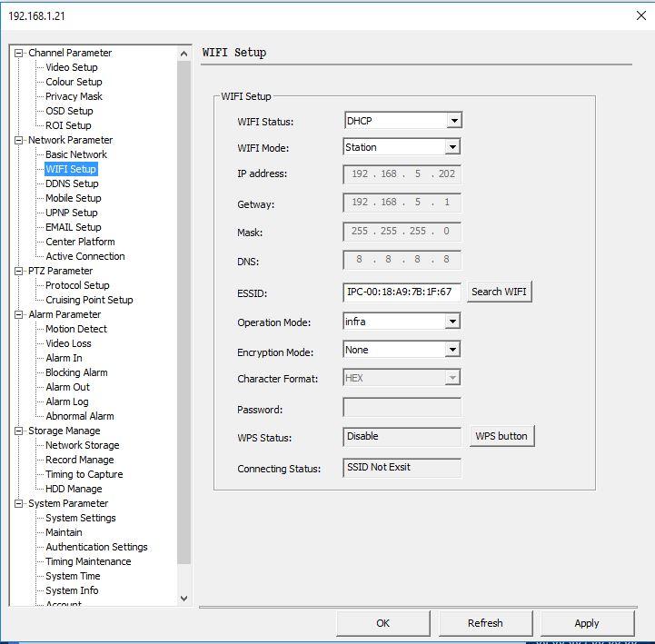The width and height of the screenshot is (655, 644).
Task: Click the Mask address field
Action: pos(402,232)
